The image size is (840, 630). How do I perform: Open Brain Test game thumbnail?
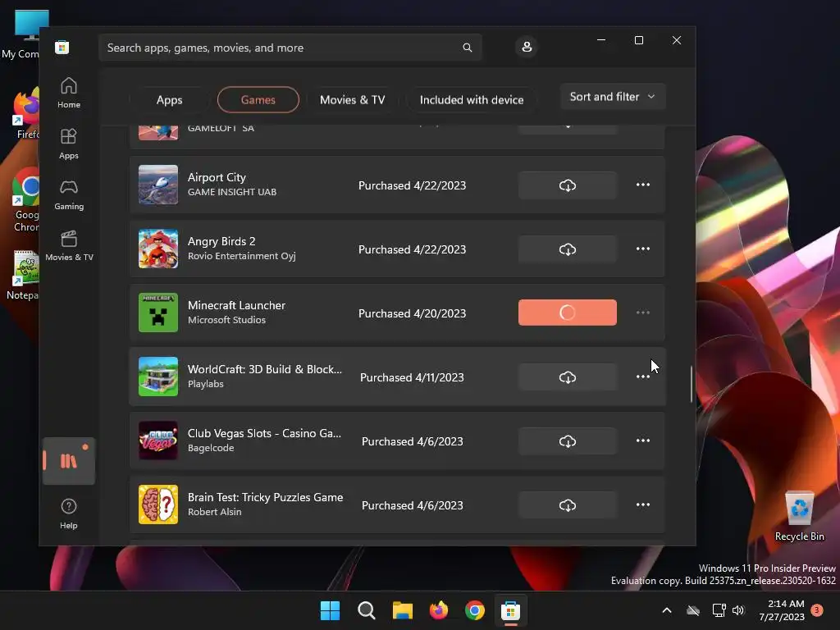158,504
